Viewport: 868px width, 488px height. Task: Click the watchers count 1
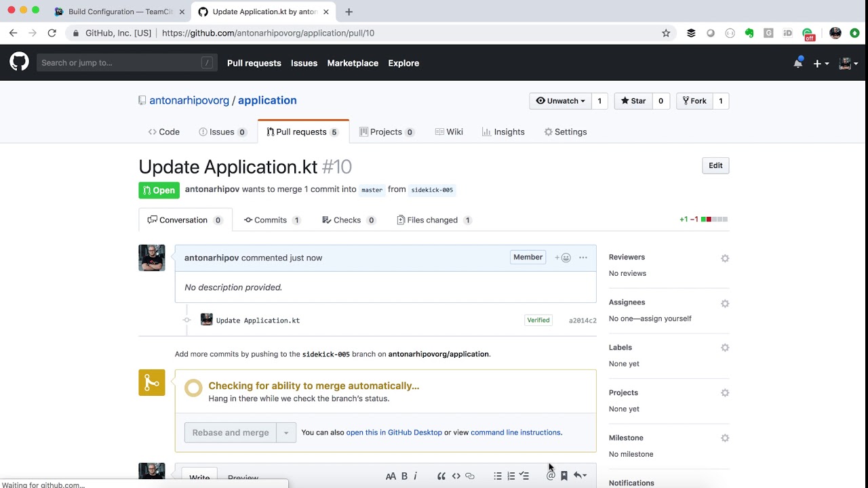(x=599, y=101)
